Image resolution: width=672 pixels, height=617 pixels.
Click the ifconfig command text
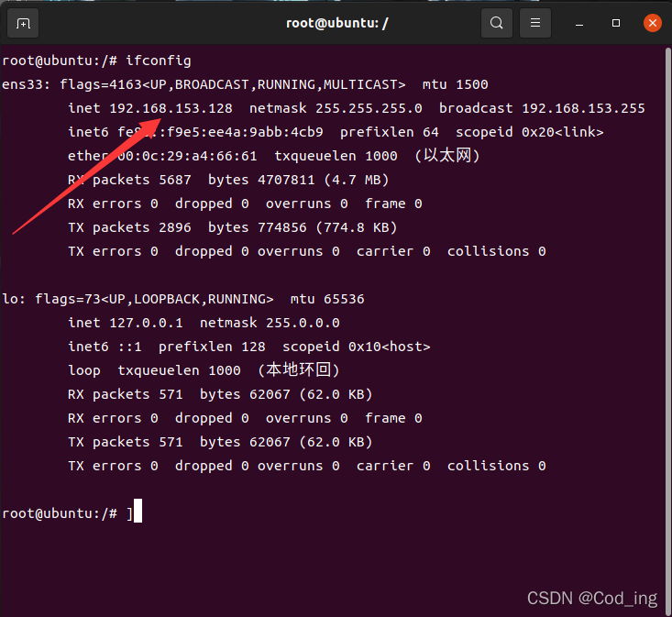pyautogui.click(x=158, y=61)
